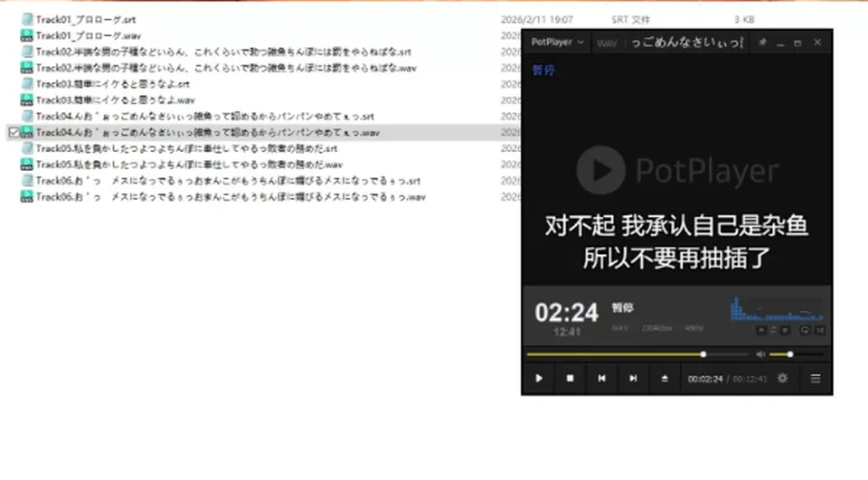Open PotPlayer settings gear
This screenshot has width=868, height=480.
click(x=782, y=379)
